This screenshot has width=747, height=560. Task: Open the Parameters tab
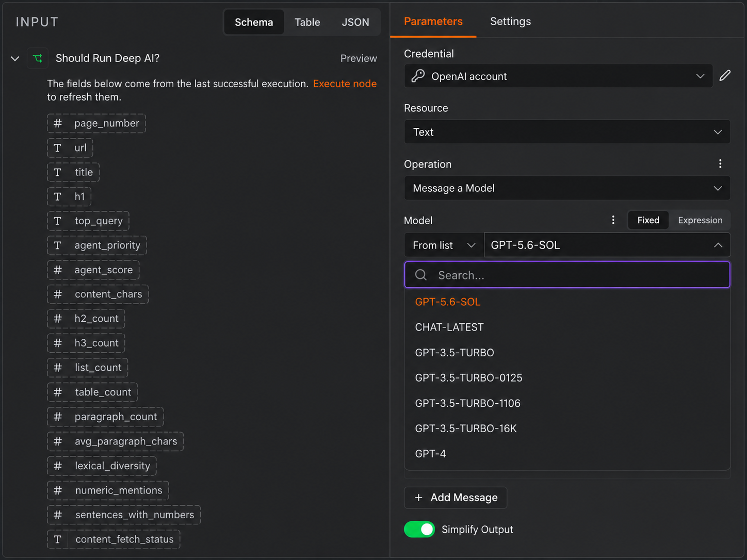433,21
